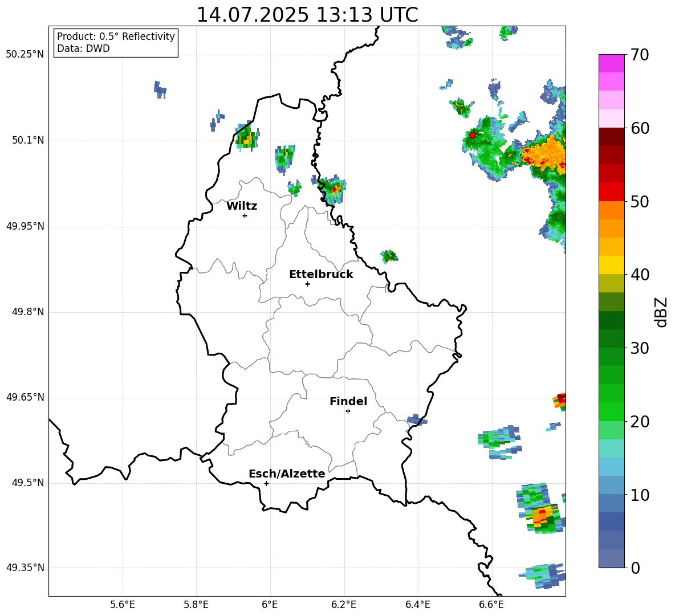675x616 pixels.
Task: Click the colorbar 40 tick label
Action: [640, 275]
